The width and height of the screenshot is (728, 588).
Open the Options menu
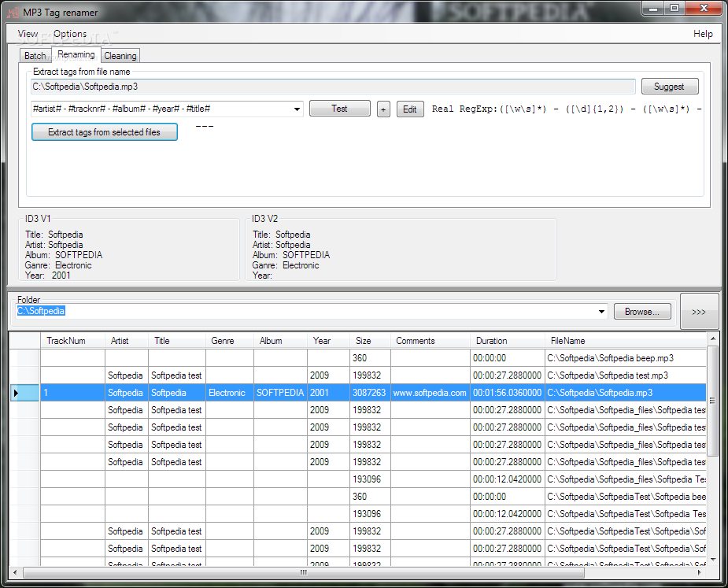tap(69, 34)
